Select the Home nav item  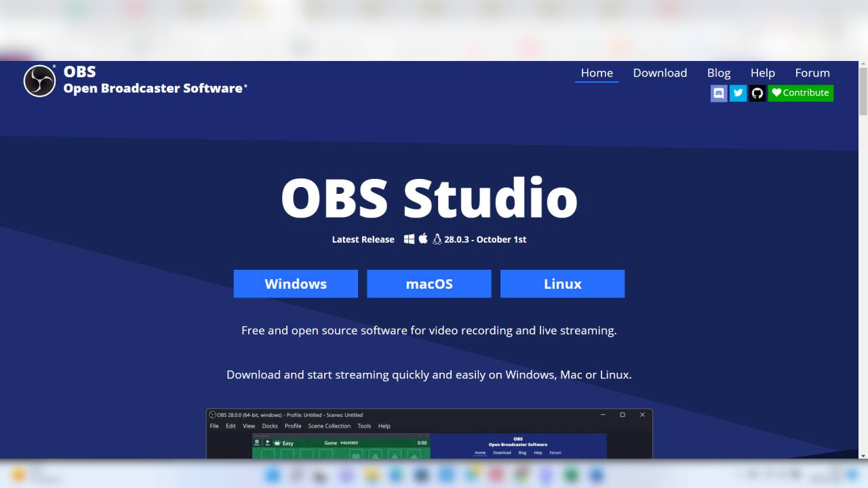pyautogui.click(x=597, y=73)
